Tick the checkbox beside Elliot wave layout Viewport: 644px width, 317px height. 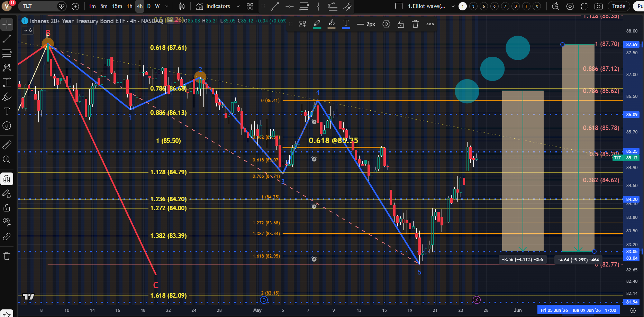pyautogui.click(x=399, y=6)
